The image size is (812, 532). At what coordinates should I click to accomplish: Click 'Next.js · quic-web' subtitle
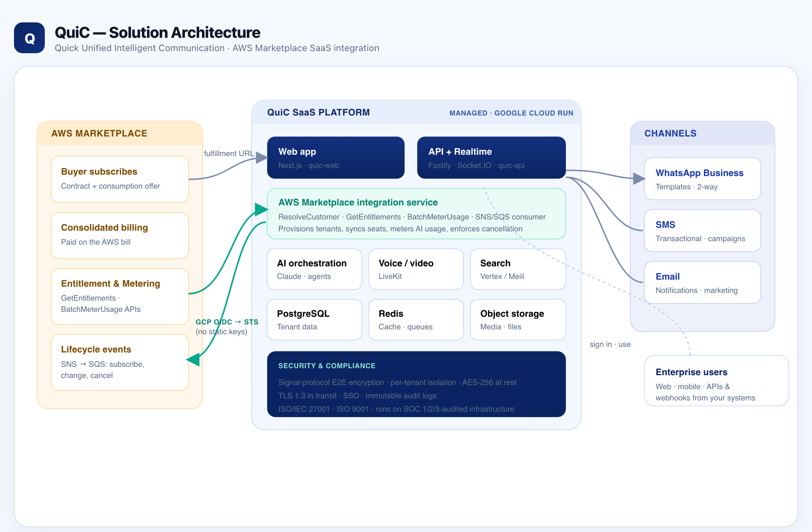(309, 166)
